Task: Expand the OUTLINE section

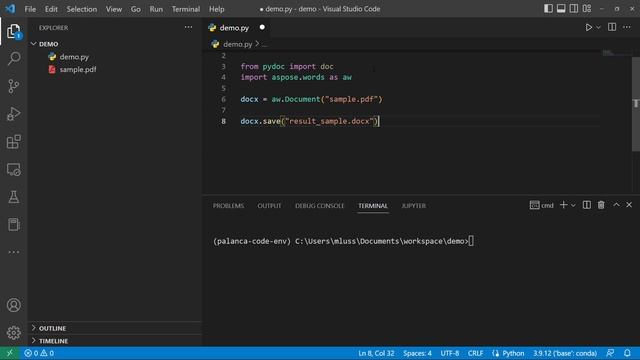Action: point(116,328)
